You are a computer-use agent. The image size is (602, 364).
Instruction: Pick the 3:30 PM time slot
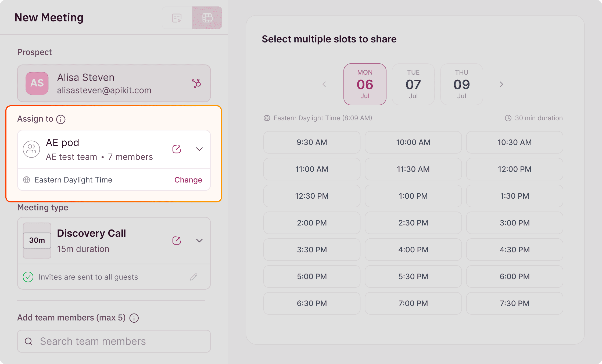coord(312,250)
